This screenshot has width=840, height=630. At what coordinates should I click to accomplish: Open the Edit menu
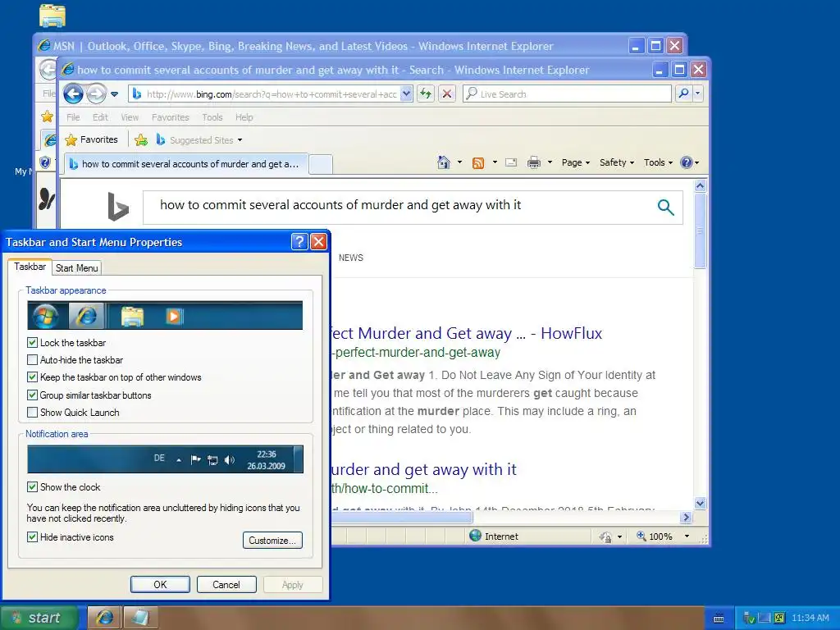(100, 117)
